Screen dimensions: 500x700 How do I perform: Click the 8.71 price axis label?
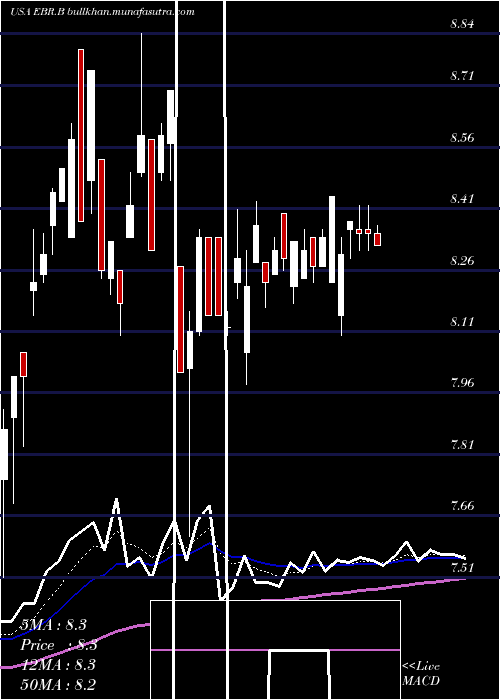[x=462, y=75]
